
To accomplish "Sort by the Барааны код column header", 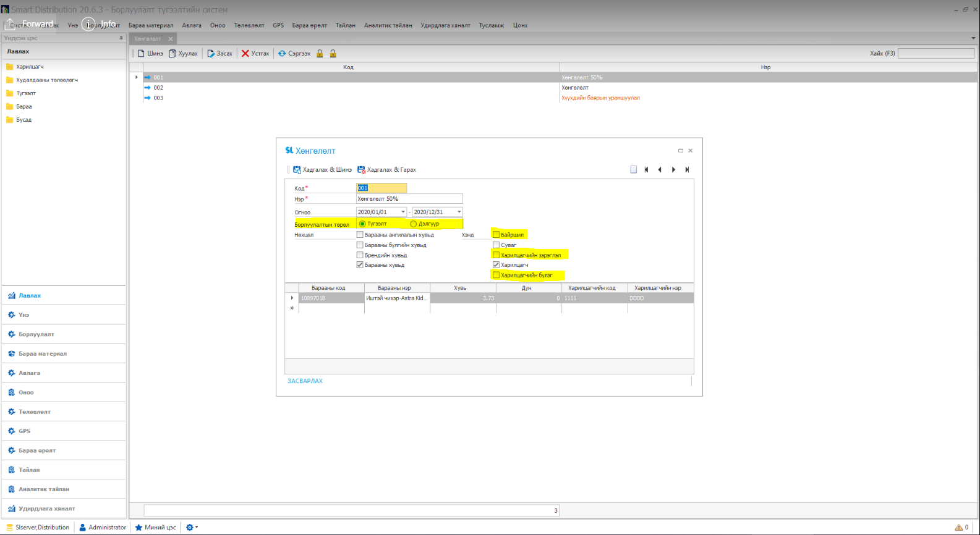I will pyautogui.click(x=331, y=288).
